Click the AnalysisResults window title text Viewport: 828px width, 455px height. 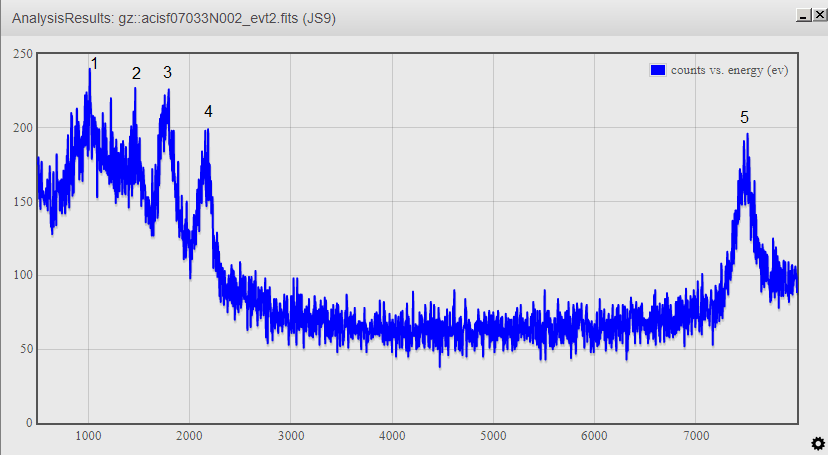point(174,18)
